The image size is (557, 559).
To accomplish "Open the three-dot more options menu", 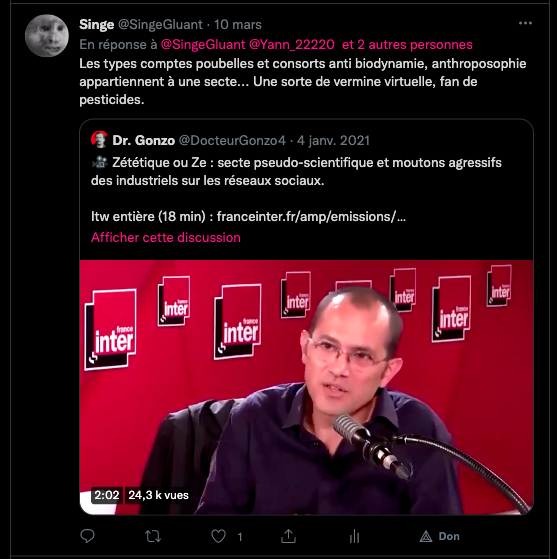I will [x=525, y=23].
